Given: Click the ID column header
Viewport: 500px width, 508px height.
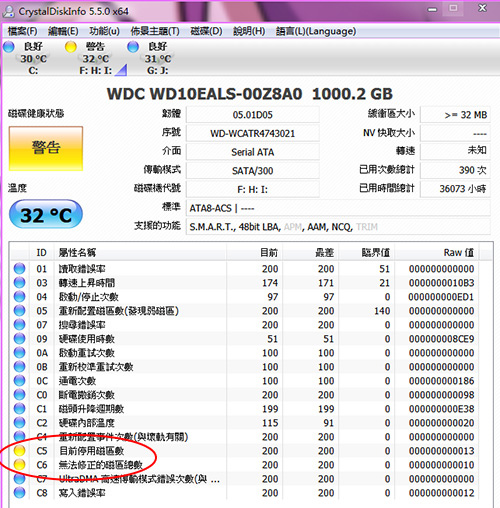Looking at the screenshot, I should [42, 252].
